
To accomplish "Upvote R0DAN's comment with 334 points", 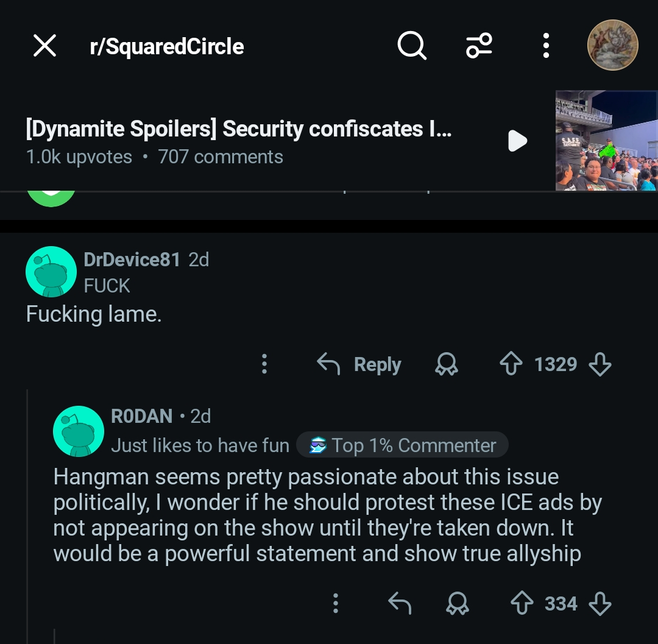I will click(x=522, y=603).
